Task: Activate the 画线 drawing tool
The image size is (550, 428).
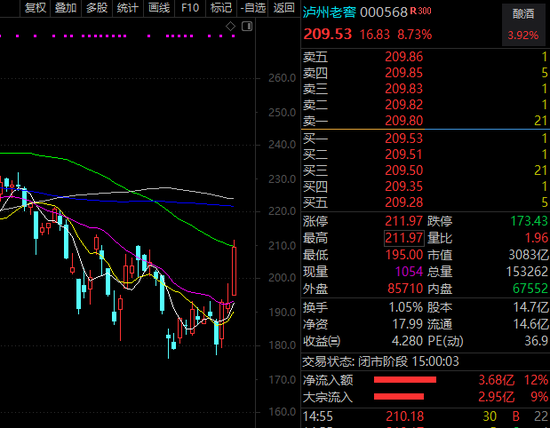Action: coord(159,8)
